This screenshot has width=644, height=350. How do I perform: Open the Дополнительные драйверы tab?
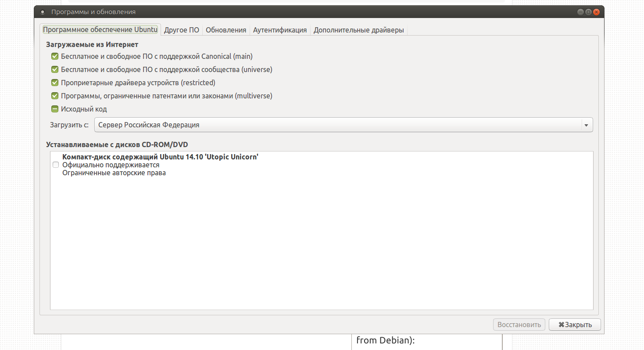[x=359, y=30]
